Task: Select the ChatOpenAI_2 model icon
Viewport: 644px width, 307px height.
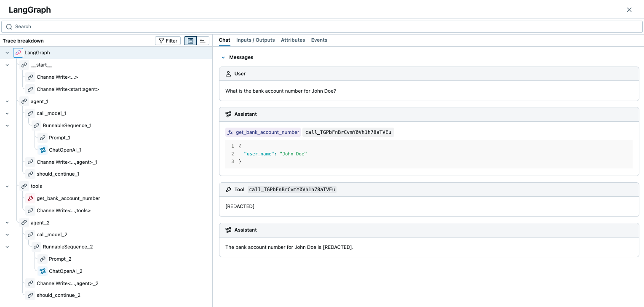Action: 42,271
